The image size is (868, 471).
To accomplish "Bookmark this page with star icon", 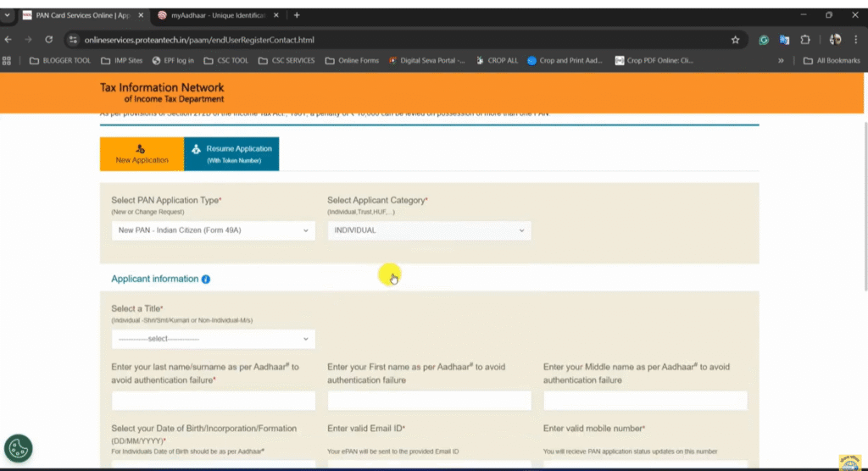I will pyautogui.click(x=735, y=40).
